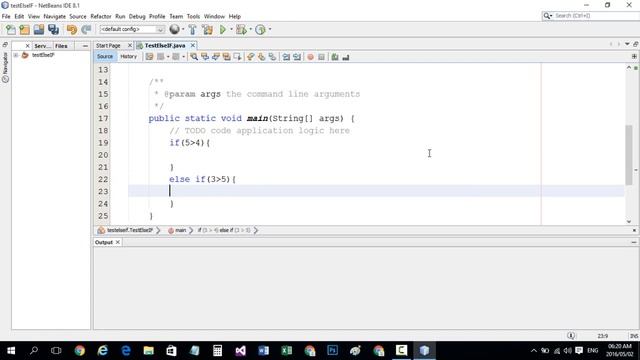This screenshot has height=360, width=640.
Task: Click the Comment editor toolbar icon
Action: click(335, 57)
